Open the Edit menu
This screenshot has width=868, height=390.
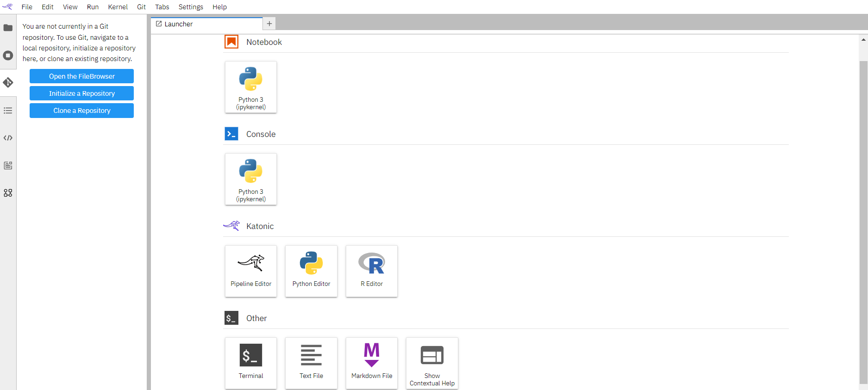(x=48, y=7)
